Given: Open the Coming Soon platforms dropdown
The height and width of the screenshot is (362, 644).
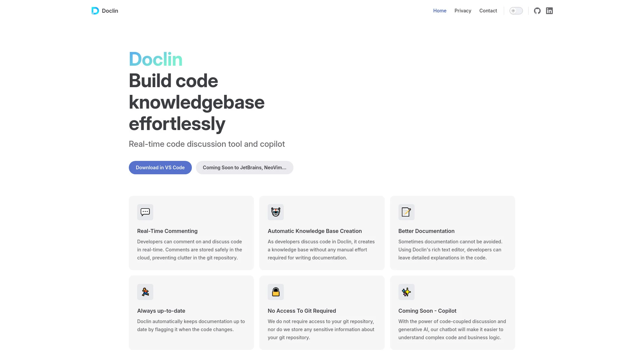Looking at the screenshot, I should 244,167.
